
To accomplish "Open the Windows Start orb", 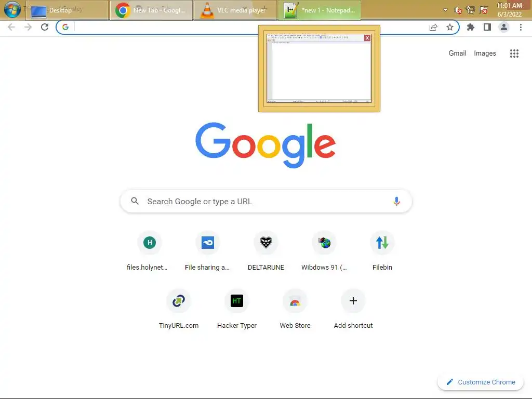I will click(12, 10).
